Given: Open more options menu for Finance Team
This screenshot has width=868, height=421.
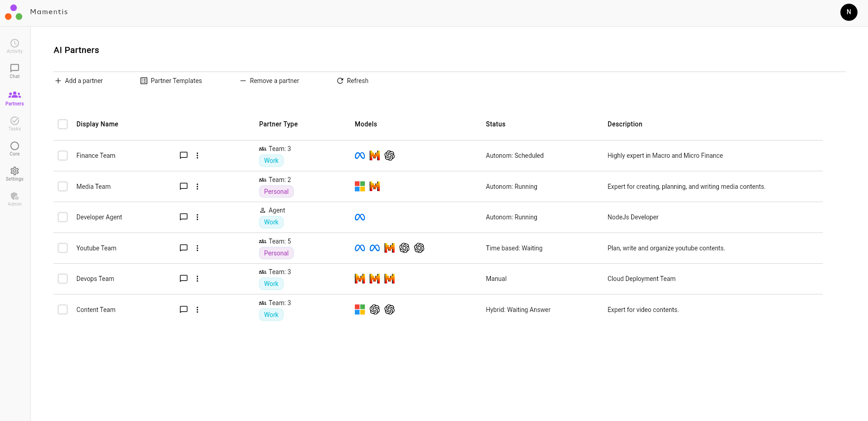Looking at the screenshot, I should pyautogui.click(x=198, y=156).
